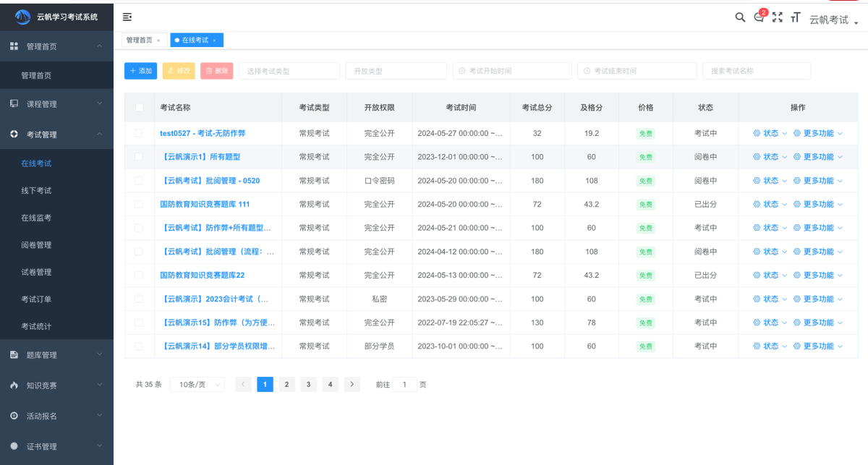
Task: Open exam link test0527 - 考试-无防作弊
Action: tap(203, 133)
